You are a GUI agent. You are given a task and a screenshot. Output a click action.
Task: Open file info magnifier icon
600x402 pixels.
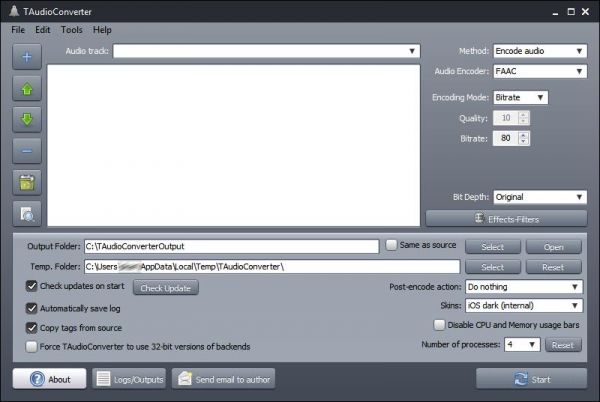tap(27, 214)
